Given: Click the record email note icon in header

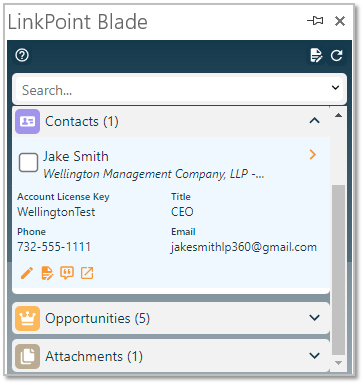Looking at the screenshot, I should [x=316, y=55].
